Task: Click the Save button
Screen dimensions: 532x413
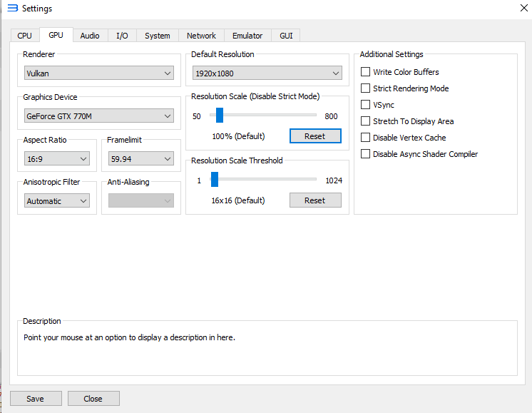Action: [36, 399]
